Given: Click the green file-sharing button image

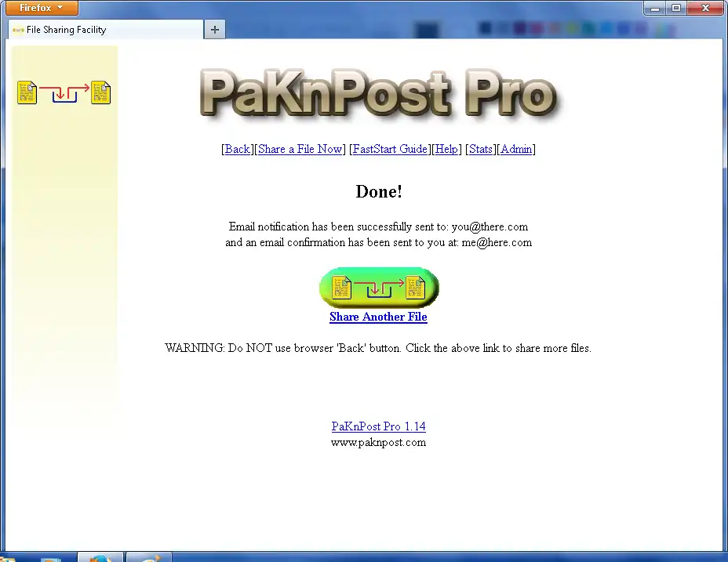Looking at the screenshot, I should [x=379, y=288].
